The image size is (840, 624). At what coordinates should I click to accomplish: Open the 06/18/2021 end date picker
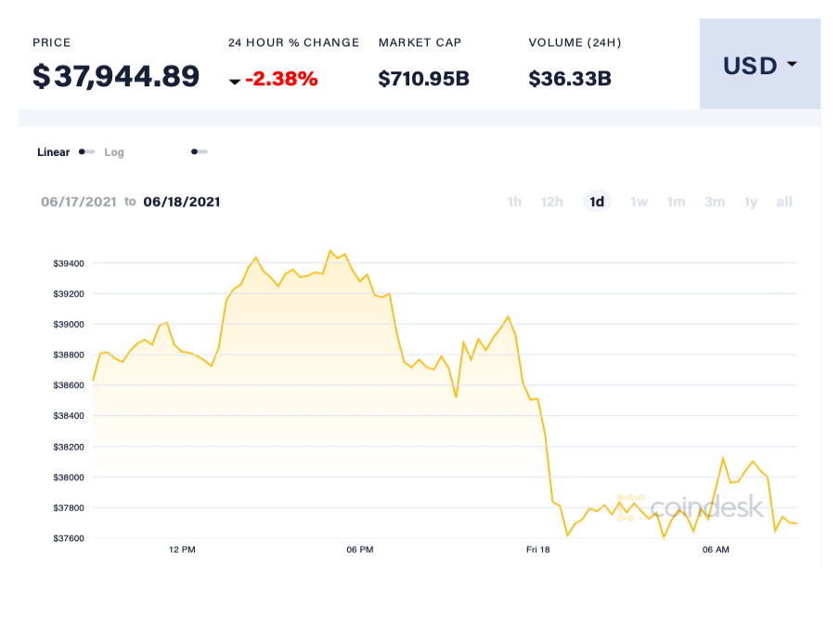(182, 201)
